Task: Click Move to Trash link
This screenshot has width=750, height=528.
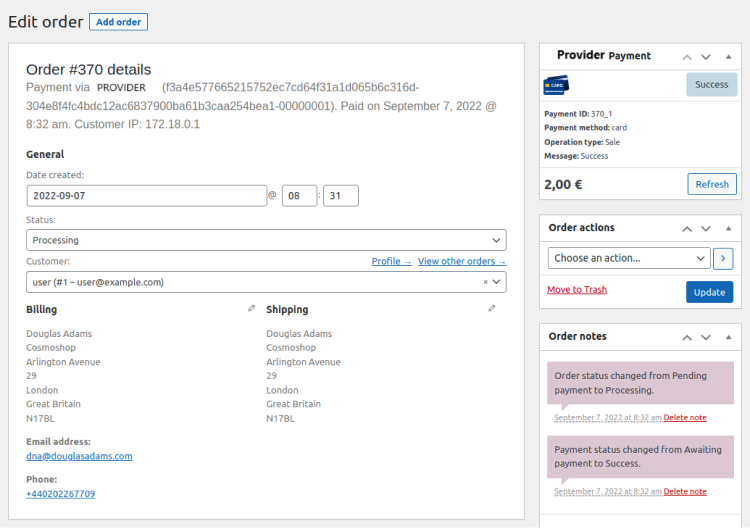Action: [577, 290]
